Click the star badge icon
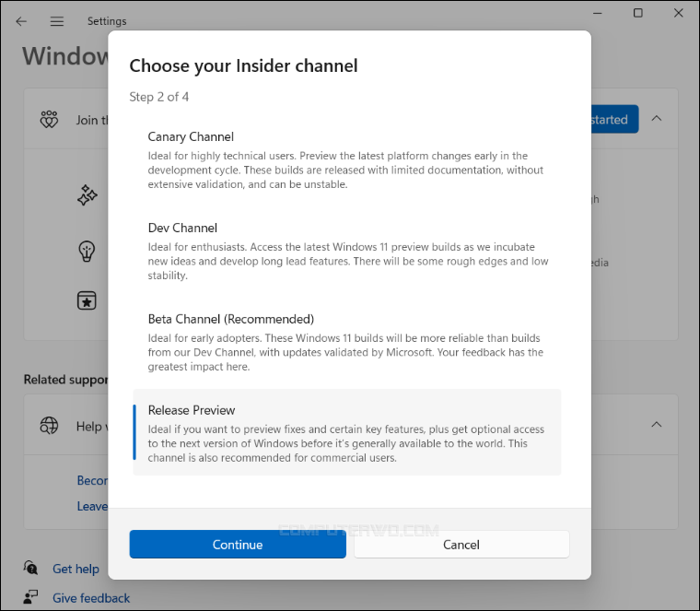 [87, 300]
